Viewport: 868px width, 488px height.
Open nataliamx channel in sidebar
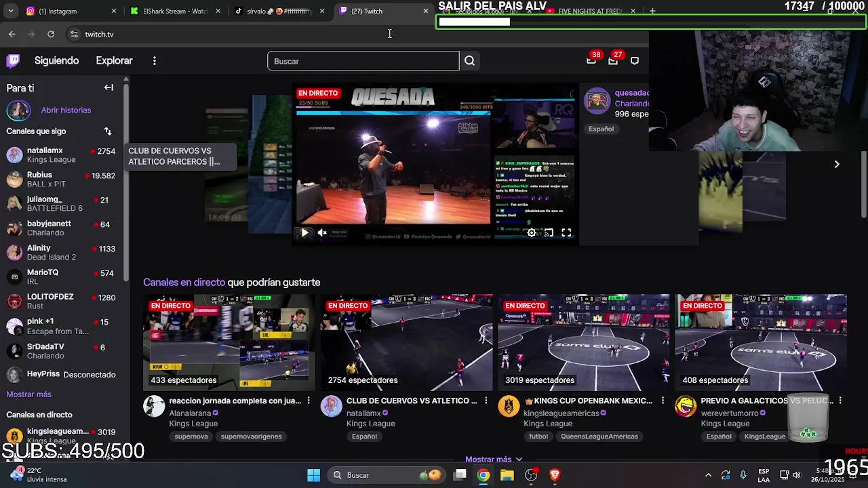click(x=61, y=155)
